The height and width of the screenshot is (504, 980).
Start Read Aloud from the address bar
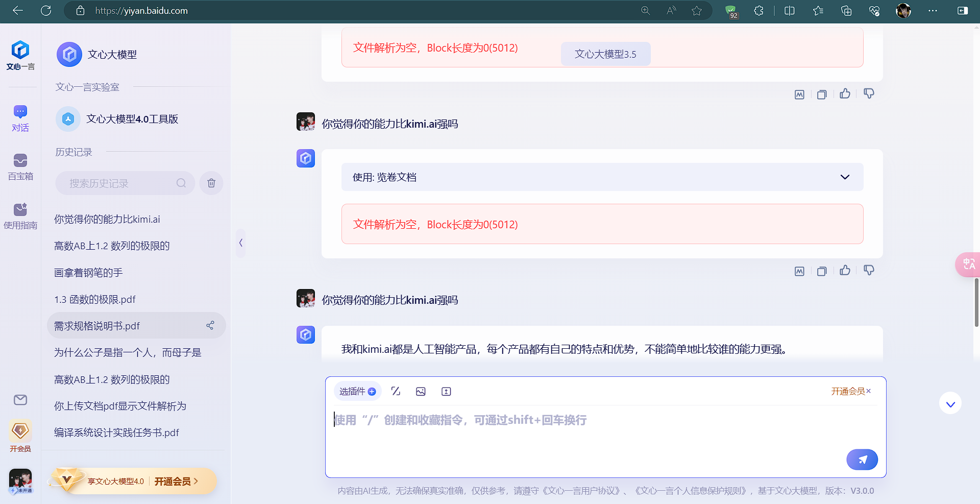671,11
